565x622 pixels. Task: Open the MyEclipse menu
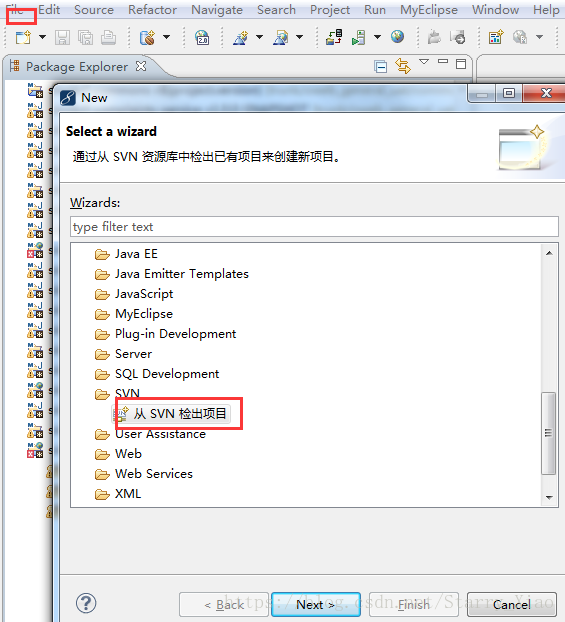(x=429, y=10)
